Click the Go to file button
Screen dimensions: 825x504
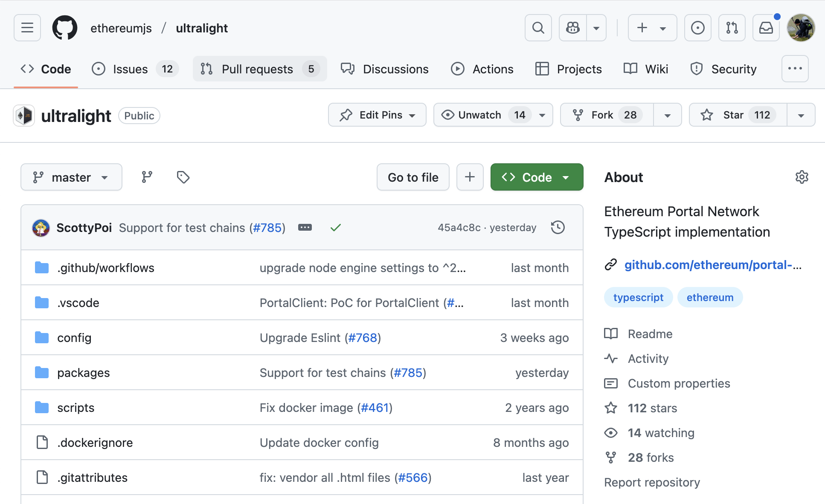[x=412, y=177]
